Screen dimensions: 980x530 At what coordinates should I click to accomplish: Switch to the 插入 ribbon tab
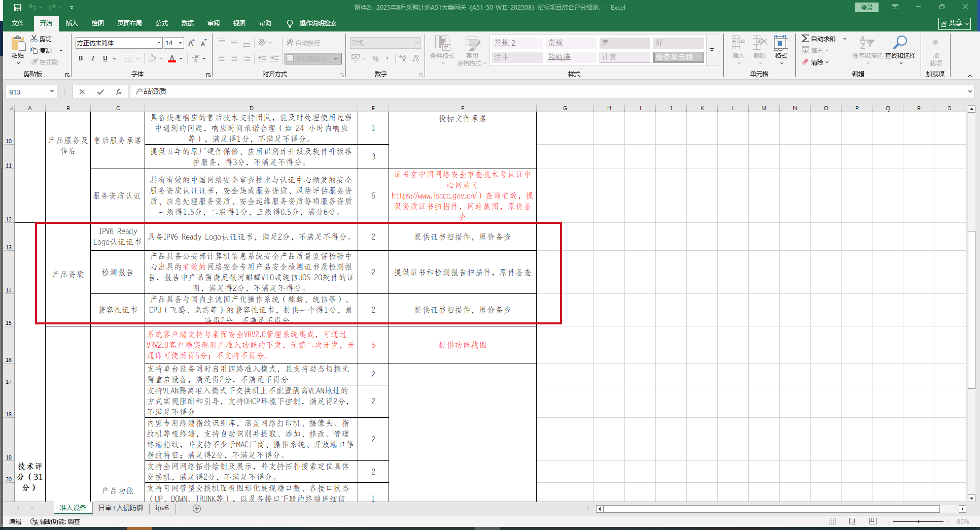[72, 23]
